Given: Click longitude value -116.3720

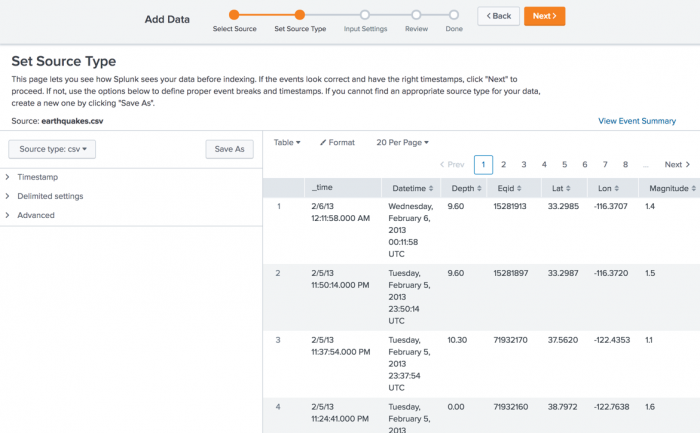Looking at the screenshot, I should coord(611,273).
